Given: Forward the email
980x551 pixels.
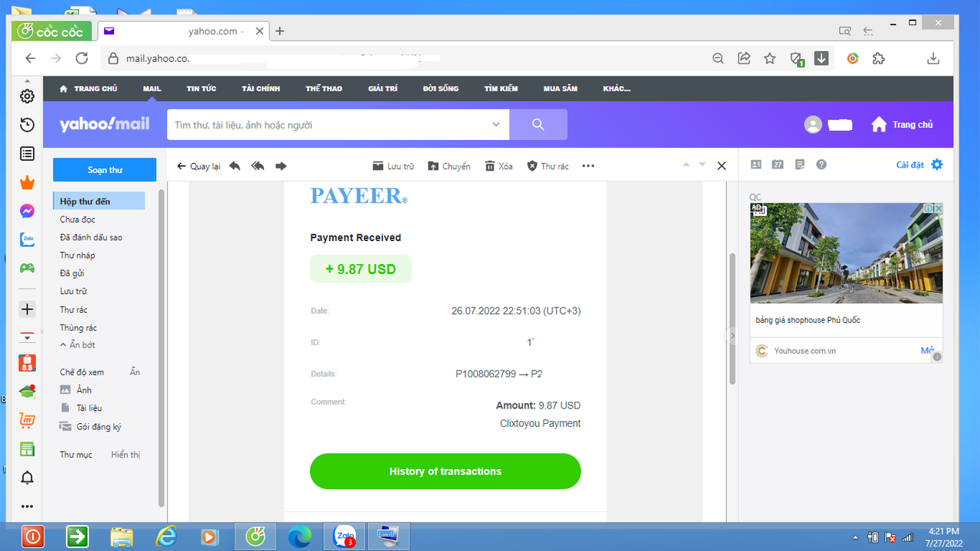Looking at the screenshot, I should click(x=281, y=166).
